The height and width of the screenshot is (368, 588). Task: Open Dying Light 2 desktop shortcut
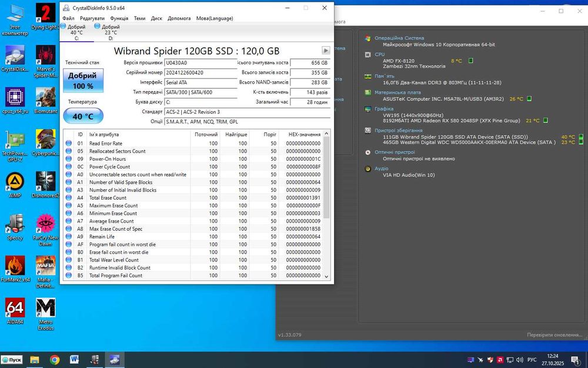coord(45,17)
